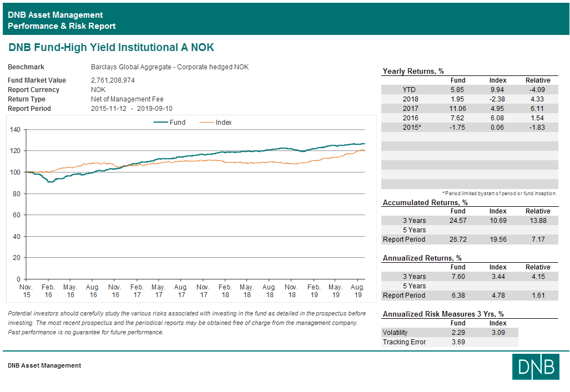Click the "Yearly Returns, %" heading
570x392 pixels.
click(x=413, y=71)
